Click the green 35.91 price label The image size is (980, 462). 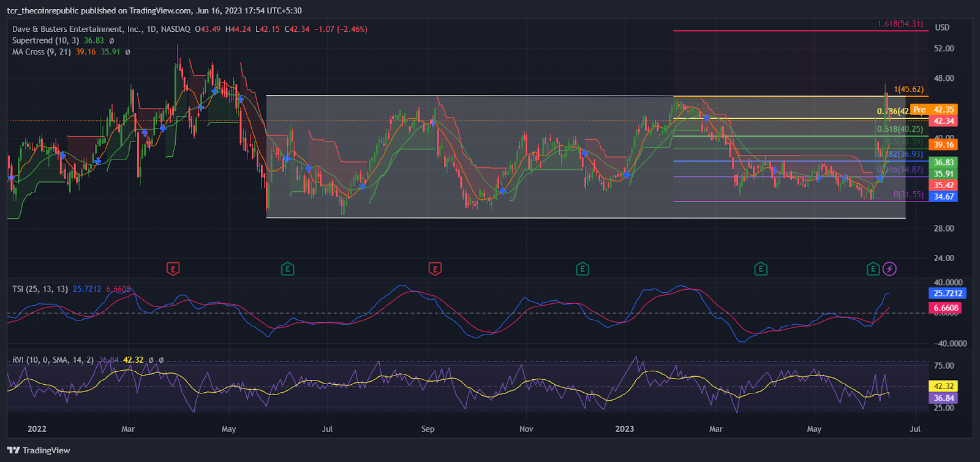click(x=943, y=174)
